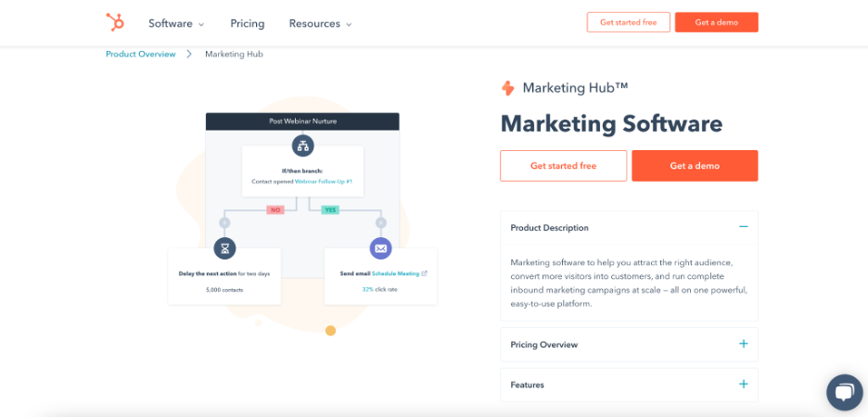868x417 pixels.
Task: Click the large Get started free button
Action: click(x=564, y=166)
